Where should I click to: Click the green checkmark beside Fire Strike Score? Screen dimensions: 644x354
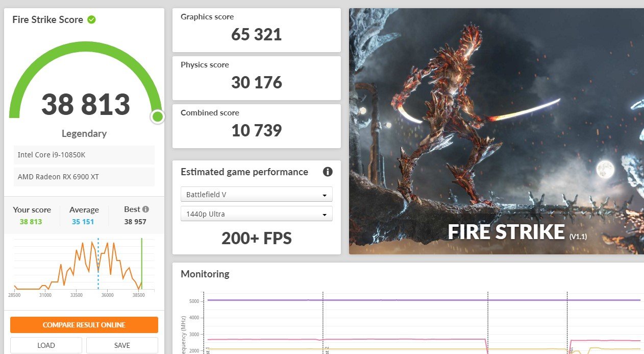(x=91, y=20)
